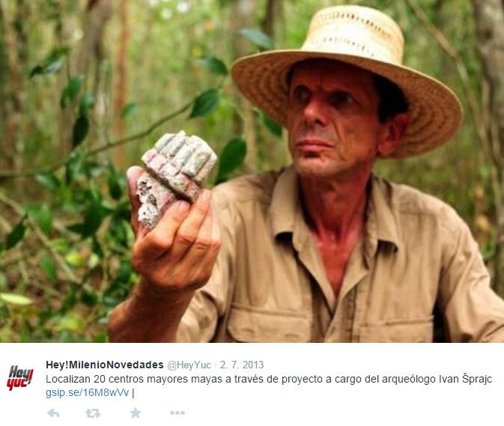This screenshot has width=504, height=426.
Task: Click the shirt pocket in the photo
Action: click(x=268, y=323)
